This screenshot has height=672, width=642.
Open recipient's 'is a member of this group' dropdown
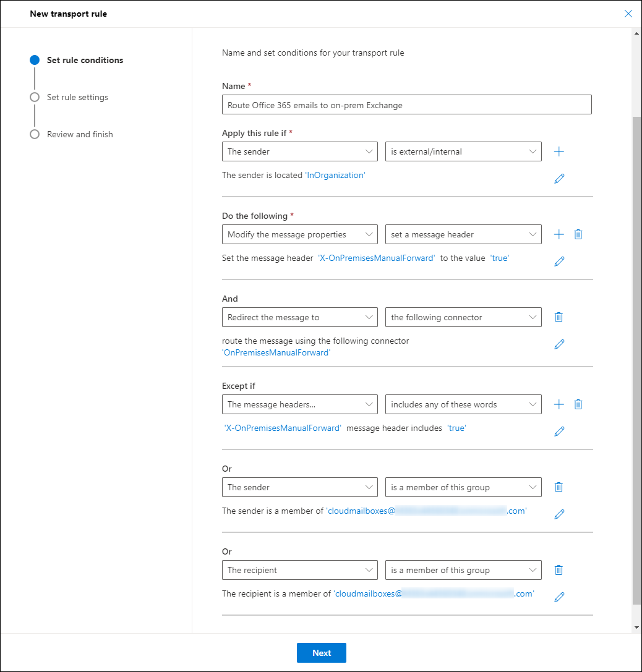463,570
